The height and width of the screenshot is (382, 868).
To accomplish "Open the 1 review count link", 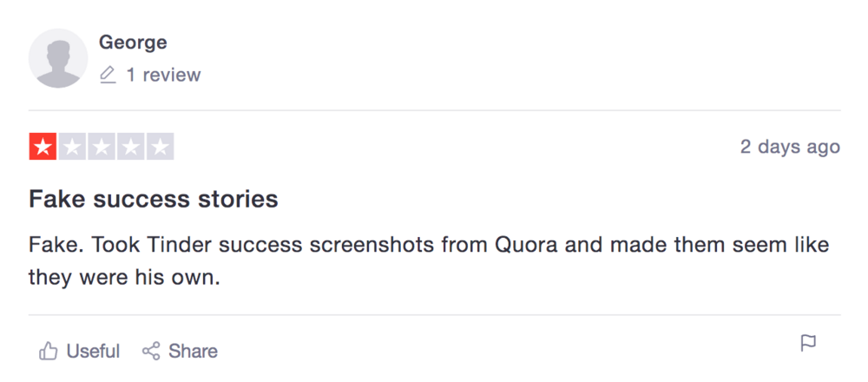I will point(163,75).
